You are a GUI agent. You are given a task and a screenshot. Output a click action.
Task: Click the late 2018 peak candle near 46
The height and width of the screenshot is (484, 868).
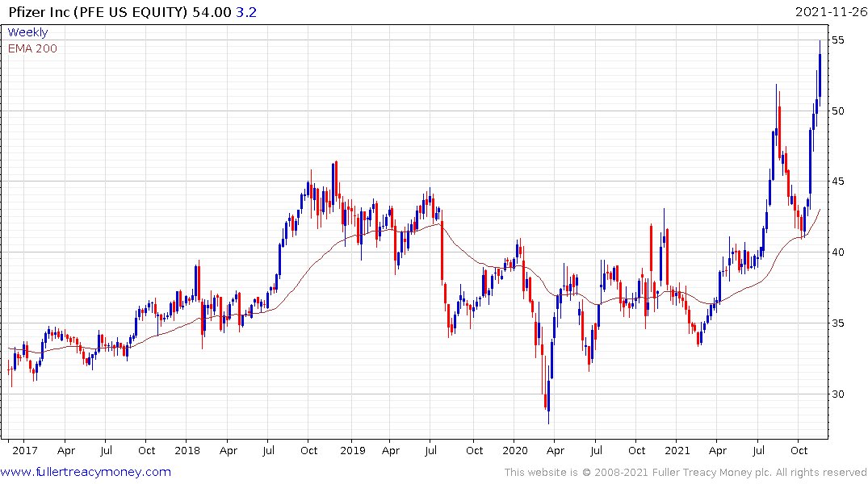click(x=336, y=181)
